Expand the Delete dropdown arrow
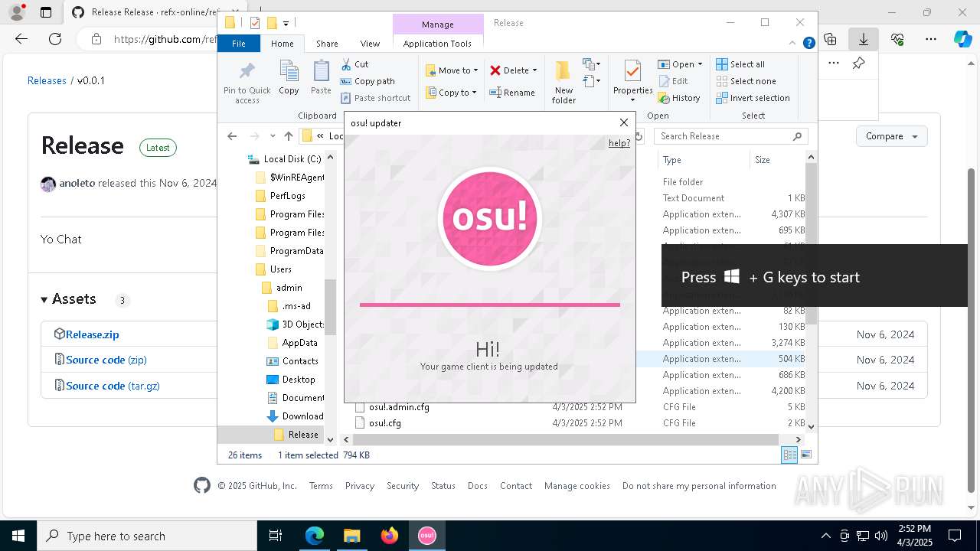Viewport: 980px width, 551px height. click(534, 70)
